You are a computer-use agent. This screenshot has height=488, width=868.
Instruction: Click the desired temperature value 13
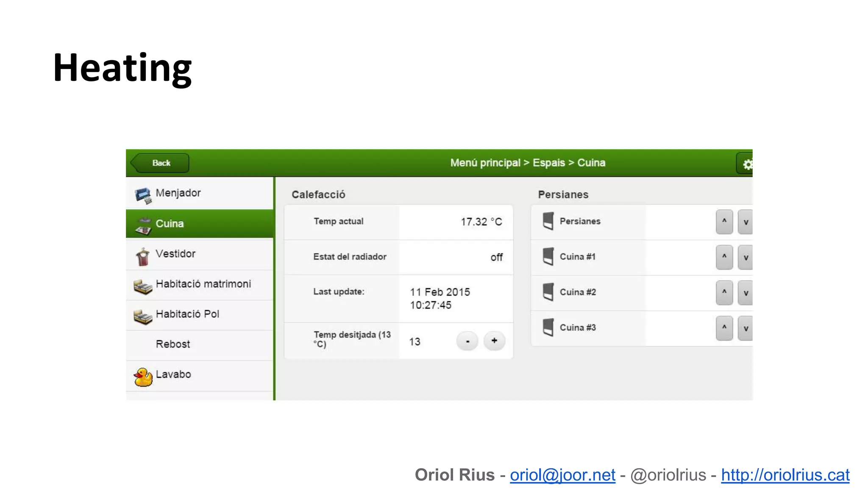[x=415, y=342]
